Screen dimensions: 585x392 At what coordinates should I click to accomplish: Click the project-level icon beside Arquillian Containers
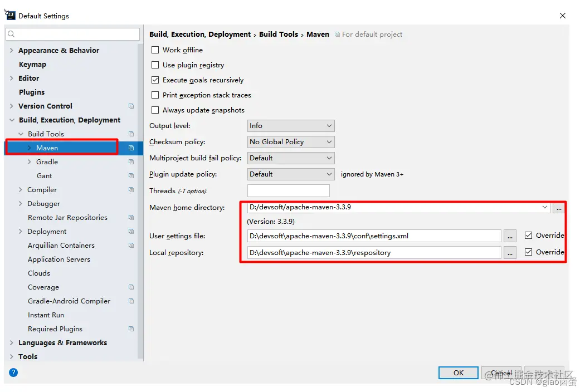coord(131,246)
